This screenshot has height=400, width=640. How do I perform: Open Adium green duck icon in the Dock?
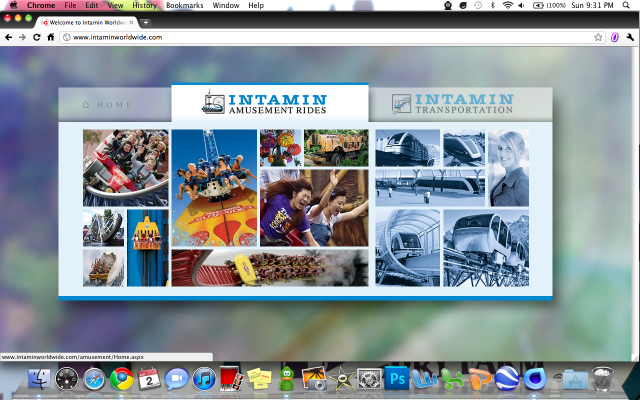coord(287,378)
